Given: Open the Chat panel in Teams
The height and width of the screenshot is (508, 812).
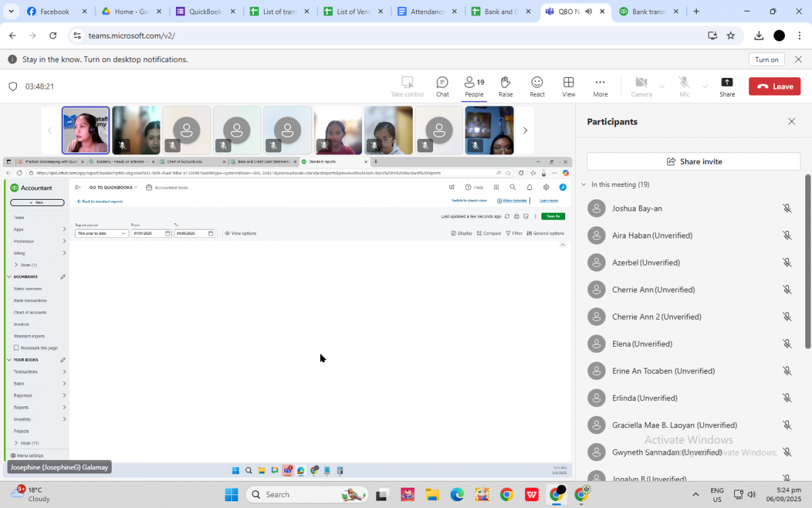Looking at the screenshot, I should click(442, 86).
